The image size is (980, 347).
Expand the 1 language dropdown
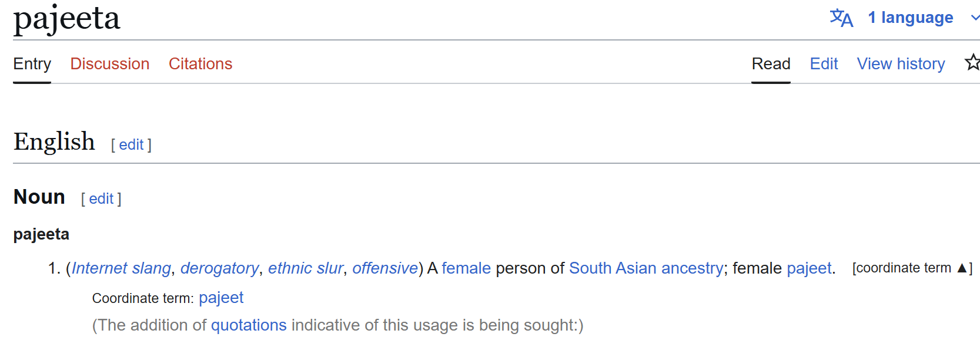910,18
